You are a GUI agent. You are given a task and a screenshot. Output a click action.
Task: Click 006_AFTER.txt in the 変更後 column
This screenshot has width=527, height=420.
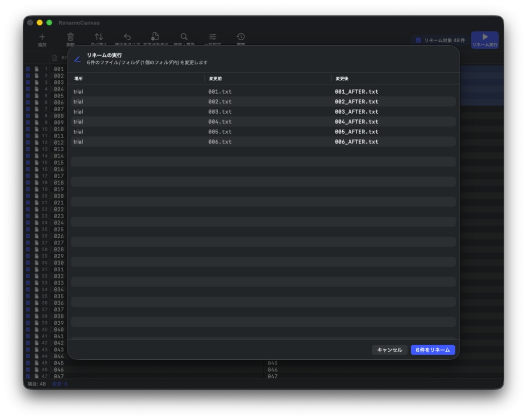click(356, 142)
